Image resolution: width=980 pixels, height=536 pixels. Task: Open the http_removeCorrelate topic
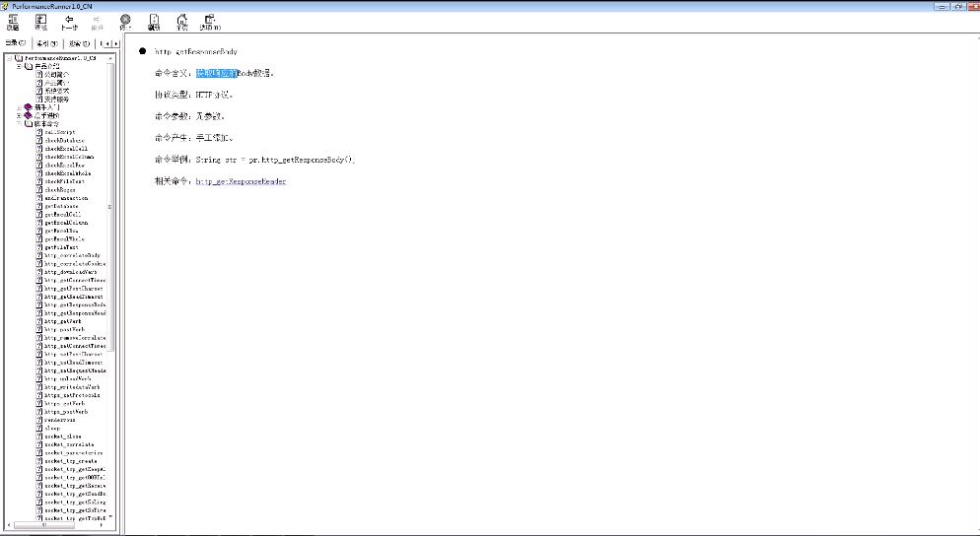coord(75,337)
